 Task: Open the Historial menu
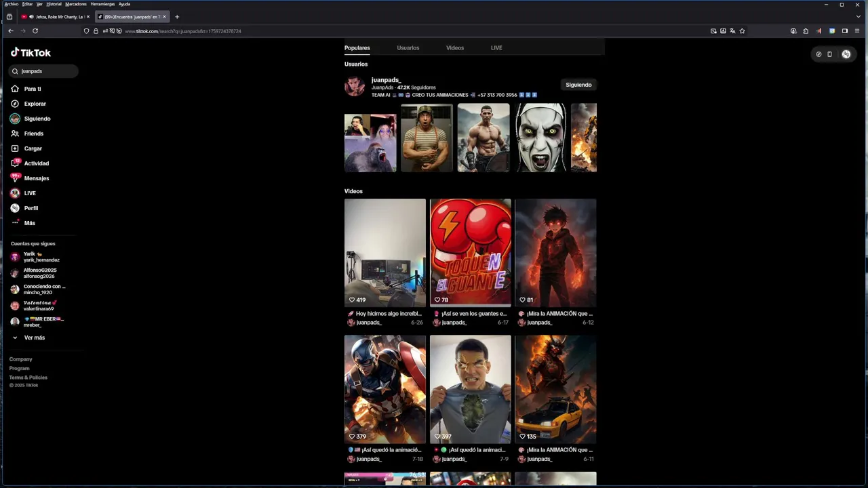54,4
